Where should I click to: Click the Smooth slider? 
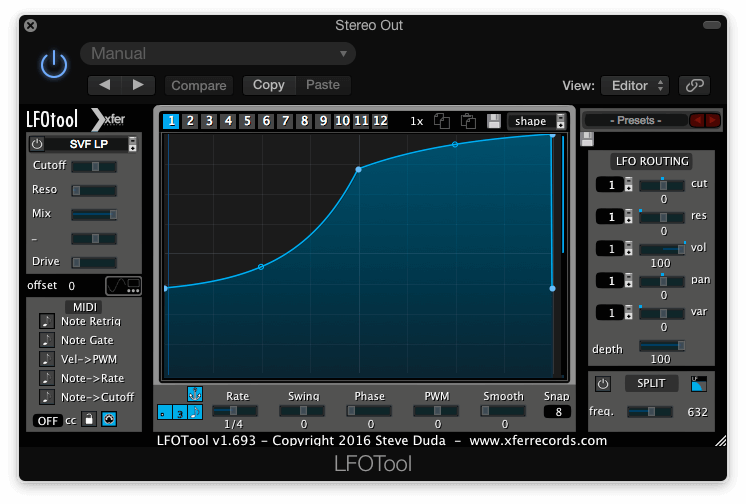pyautogui.click(x=503, y=410)
